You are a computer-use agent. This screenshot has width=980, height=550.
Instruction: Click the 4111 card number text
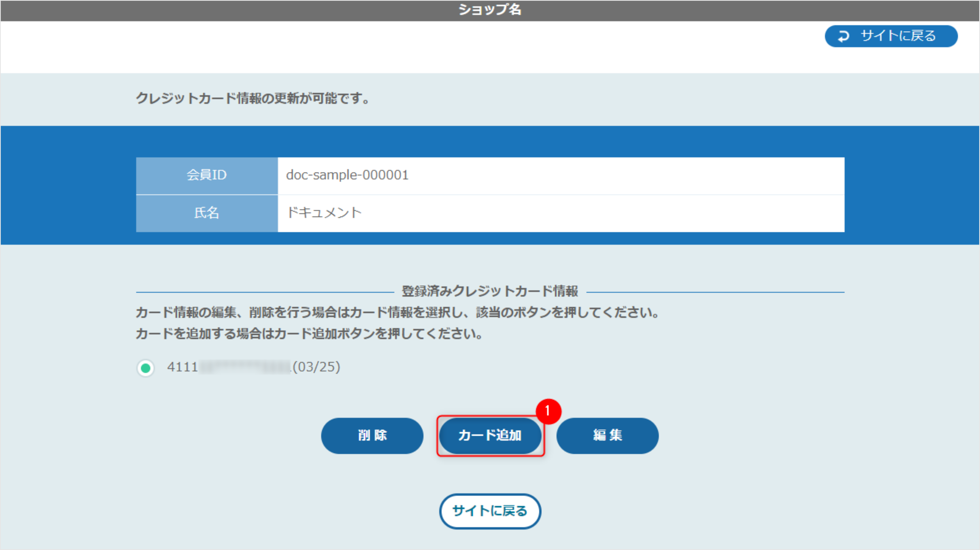coord(183,367)
